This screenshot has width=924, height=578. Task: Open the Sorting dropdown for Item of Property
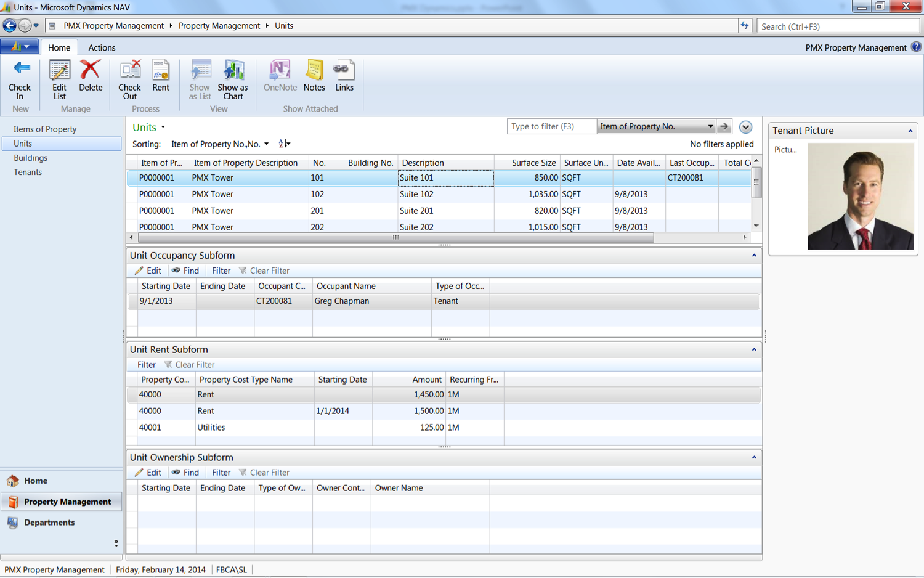(x=265, y=143)
